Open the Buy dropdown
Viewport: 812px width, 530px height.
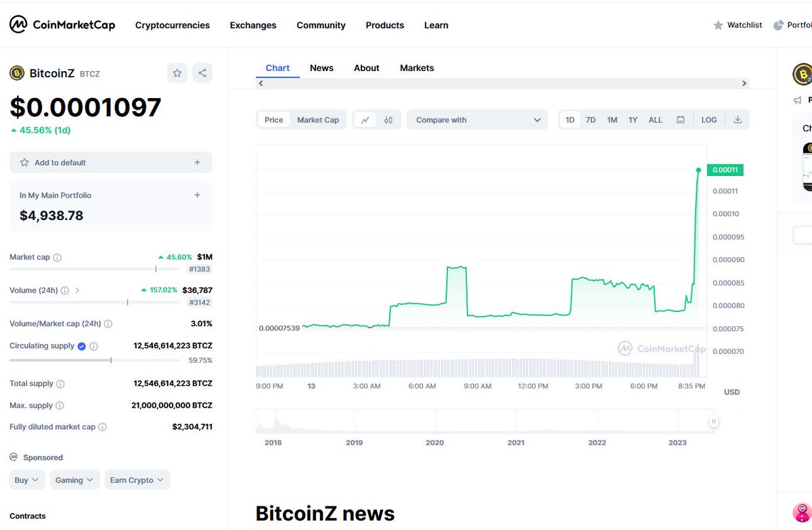(27, 480)
